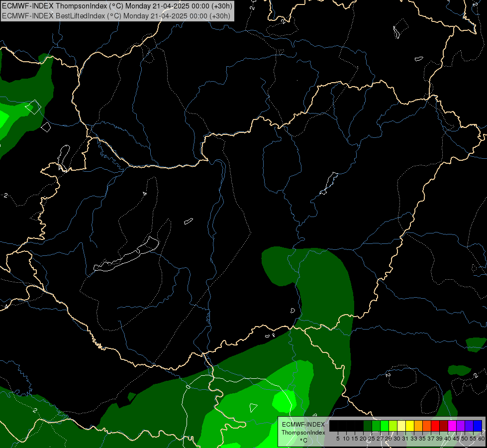The width and height of the screenshot is (487, 448).
Task: Click the BestLiftedIndex title line at top
Action: point(116,16)
